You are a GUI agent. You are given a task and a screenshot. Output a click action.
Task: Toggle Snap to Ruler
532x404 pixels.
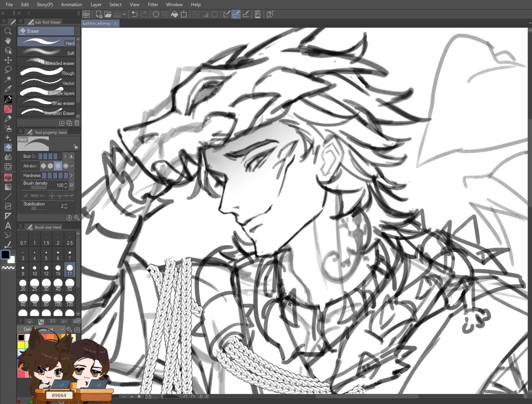point(227,15)
